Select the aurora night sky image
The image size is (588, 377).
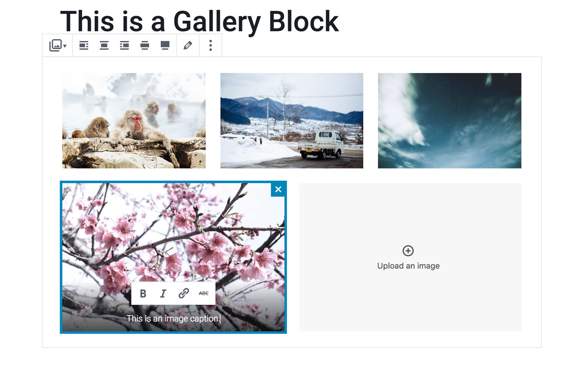click(x=450, y=121)
